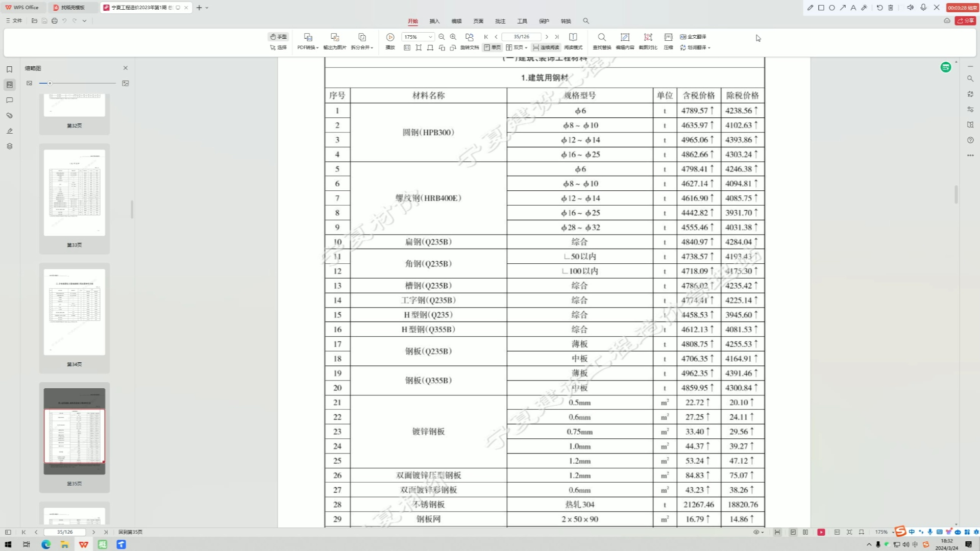The width and height of the screenshot is (980, 551).
Task: Adjust the thumbnail size slider
Action: pos(50,83)
